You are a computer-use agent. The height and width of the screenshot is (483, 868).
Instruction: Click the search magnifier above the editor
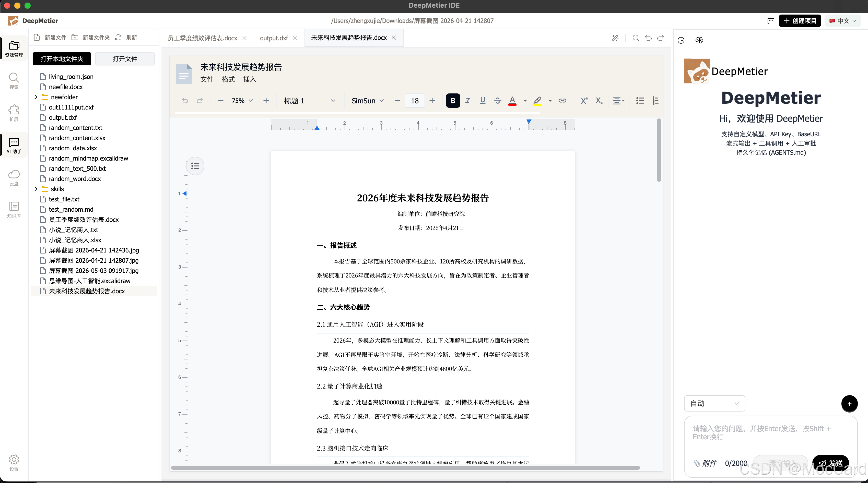(636, 38)
